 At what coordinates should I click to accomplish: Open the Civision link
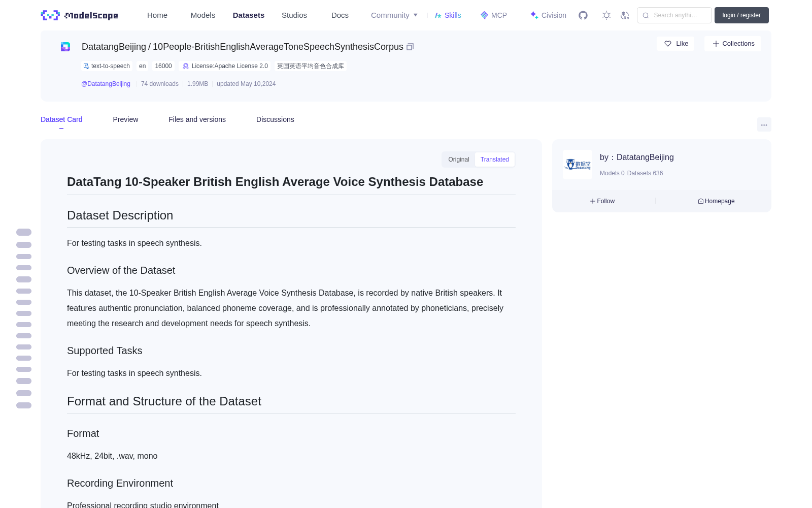(x=554, y=15)
